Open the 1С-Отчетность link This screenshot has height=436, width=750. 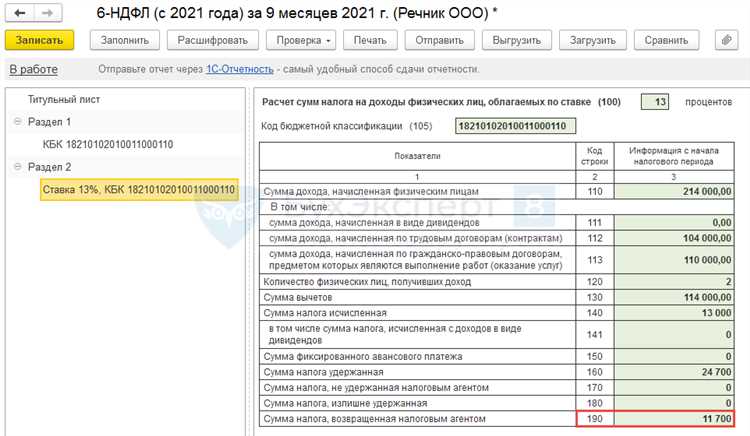tap(240, 69)
